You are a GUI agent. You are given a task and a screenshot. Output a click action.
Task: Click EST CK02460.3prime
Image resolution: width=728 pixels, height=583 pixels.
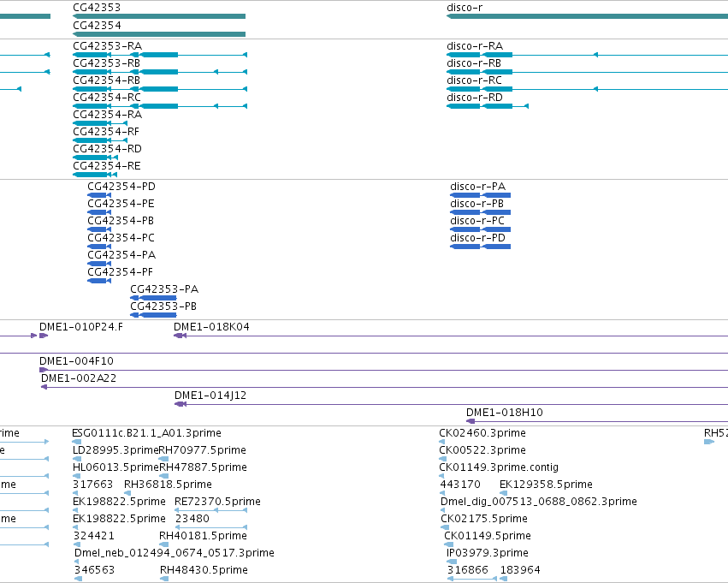pyautogui.click(x=482, y=433)
